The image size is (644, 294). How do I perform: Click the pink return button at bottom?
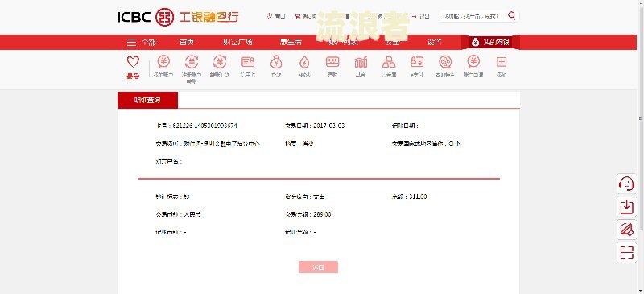(318, 267)
